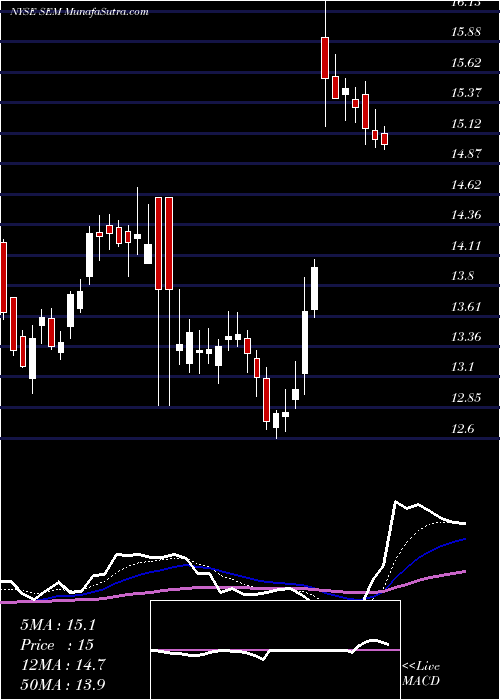Screen dimensions: 500x700
Task: Select the 13.61 price axis label
Action: coord(466,306)
